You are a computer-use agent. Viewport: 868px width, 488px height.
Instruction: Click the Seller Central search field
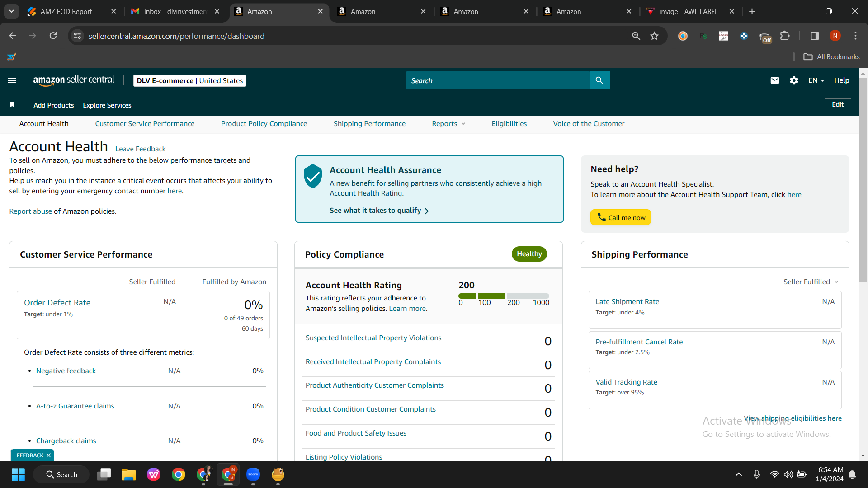498,80
